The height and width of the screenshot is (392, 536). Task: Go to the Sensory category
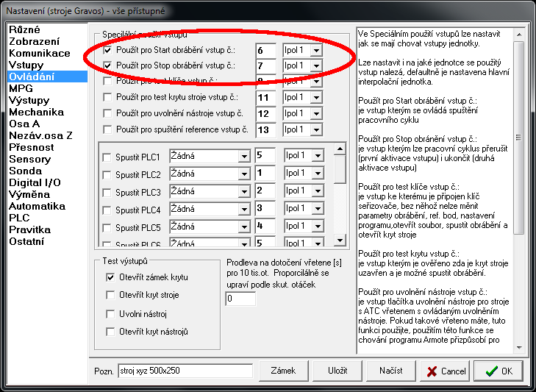pyautogui.click(x=29, y=159)
